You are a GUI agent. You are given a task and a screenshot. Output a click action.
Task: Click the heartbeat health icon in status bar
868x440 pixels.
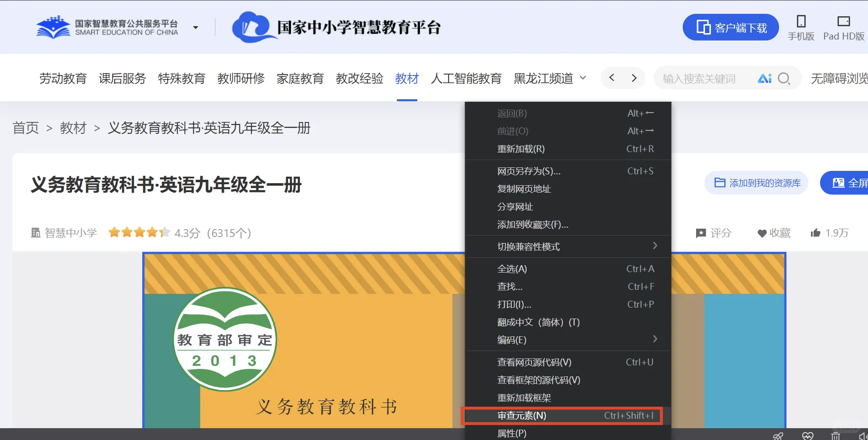[x=808, y=436]
